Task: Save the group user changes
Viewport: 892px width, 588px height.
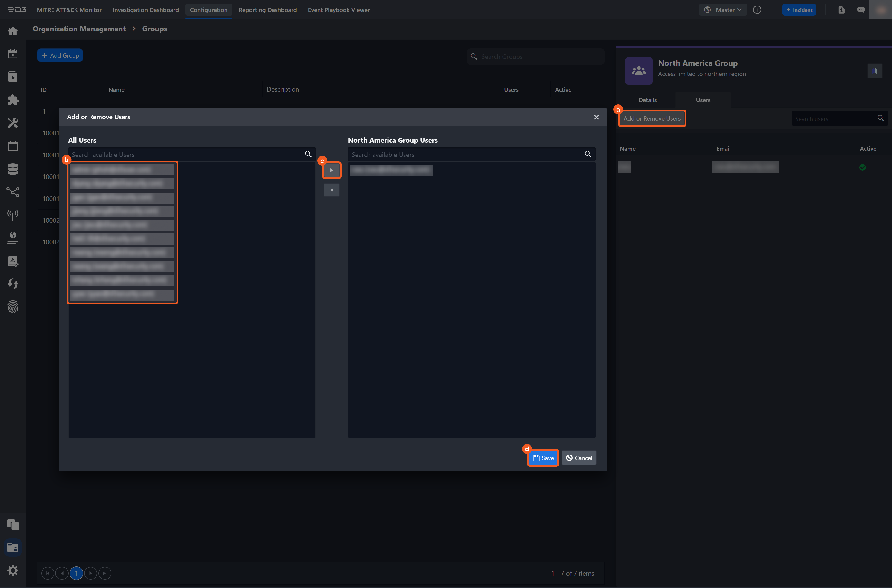Action: point(543,458)
